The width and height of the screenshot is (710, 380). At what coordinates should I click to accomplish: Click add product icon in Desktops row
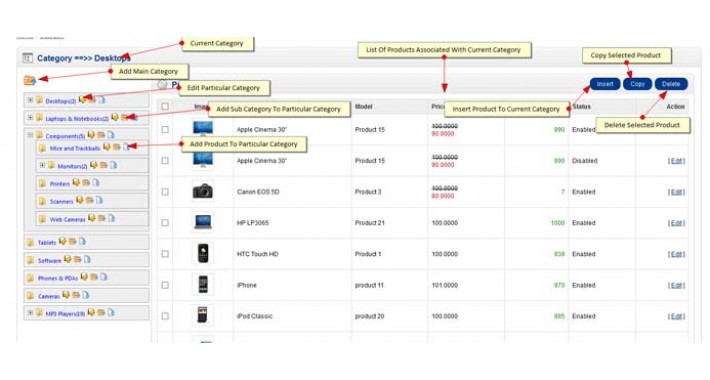(x=101, y=100)
